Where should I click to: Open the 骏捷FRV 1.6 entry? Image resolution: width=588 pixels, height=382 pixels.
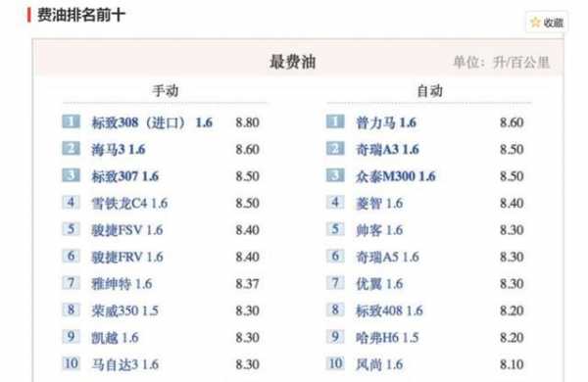[127, 257]
